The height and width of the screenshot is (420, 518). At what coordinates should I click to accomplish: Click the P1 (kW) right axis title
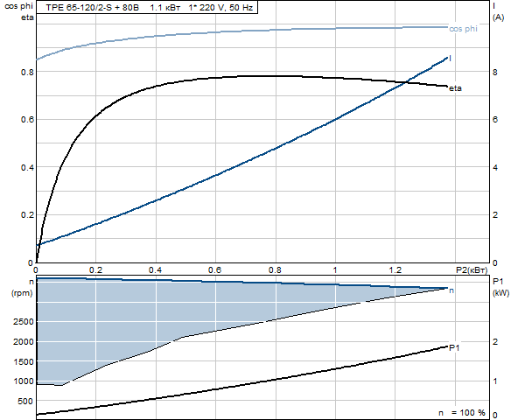[500, 287]
